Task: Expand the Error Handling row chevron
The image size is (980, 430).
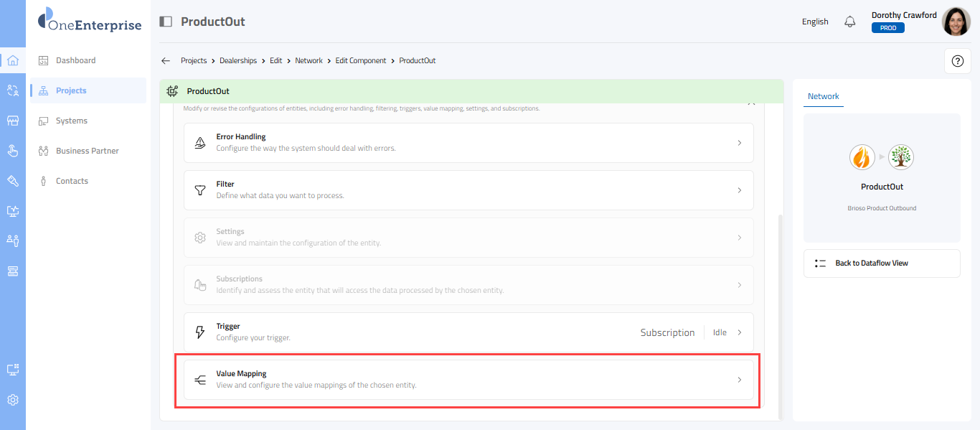Action: [x=739, y=143]
